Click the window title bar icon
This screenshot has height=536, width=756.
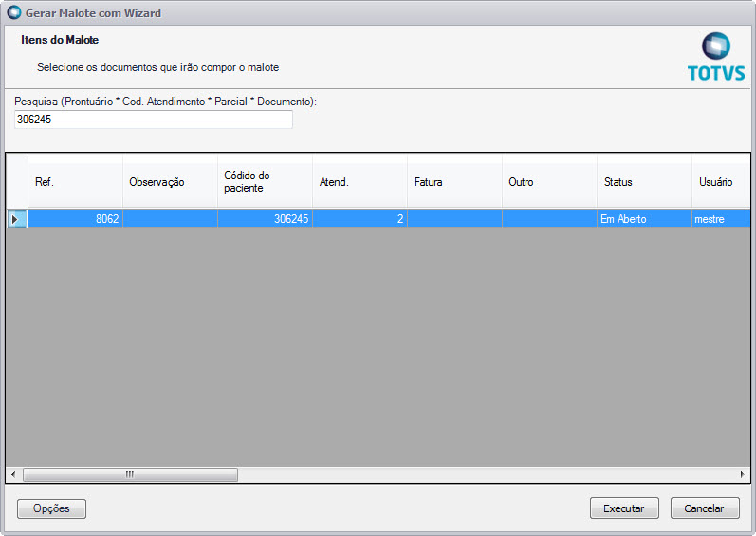pos(14,12)
